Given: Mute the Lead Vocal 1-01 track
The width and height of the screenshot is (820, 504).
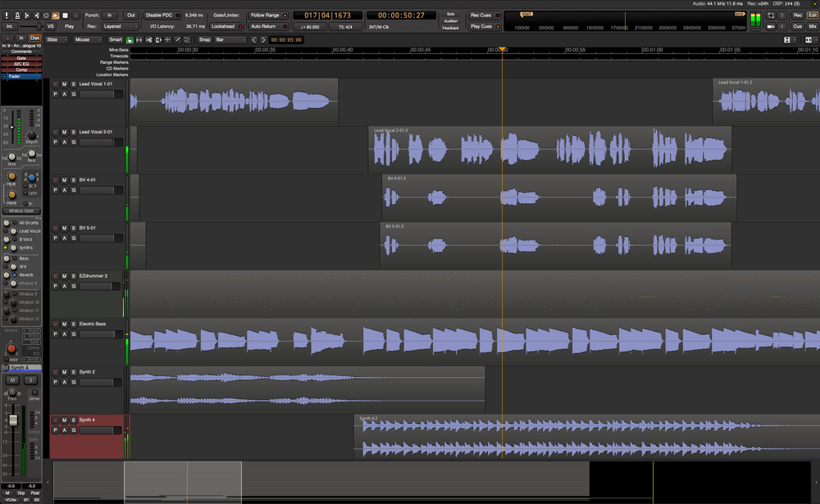Looking at the screenshot, I should 64,84.
